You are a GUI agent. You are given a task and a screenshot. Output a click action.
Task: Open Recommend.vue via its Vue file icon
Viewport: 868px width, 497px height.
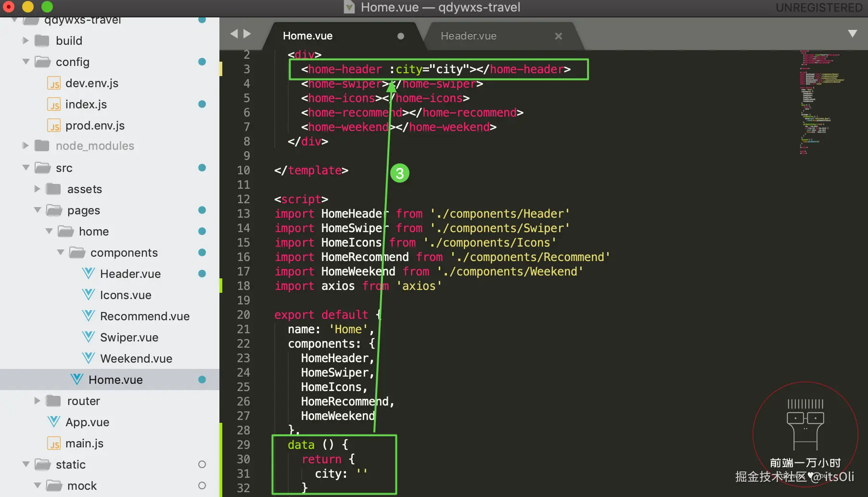[x=89, y=316]
